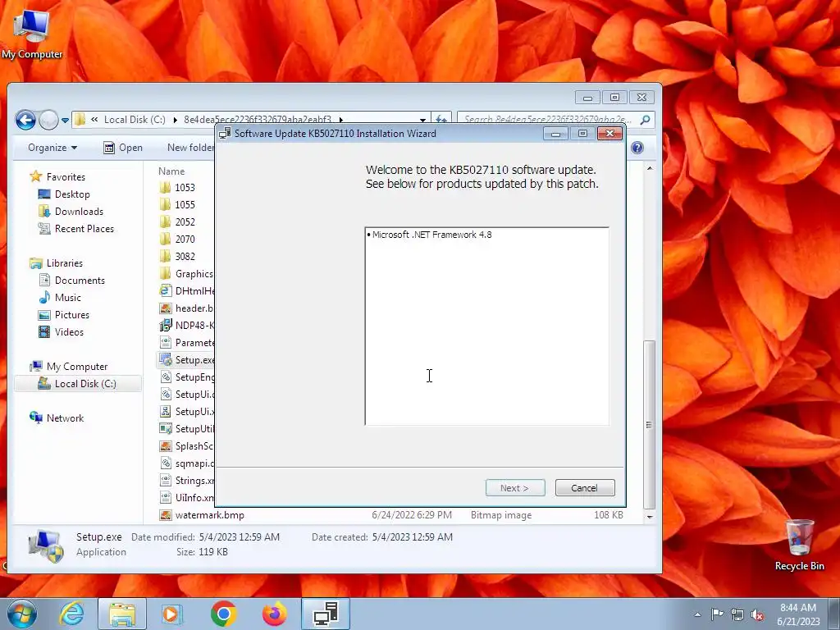Select the Paramete... file
The image size is (840, 630).
pyautogui.click(x=186, y=342)
